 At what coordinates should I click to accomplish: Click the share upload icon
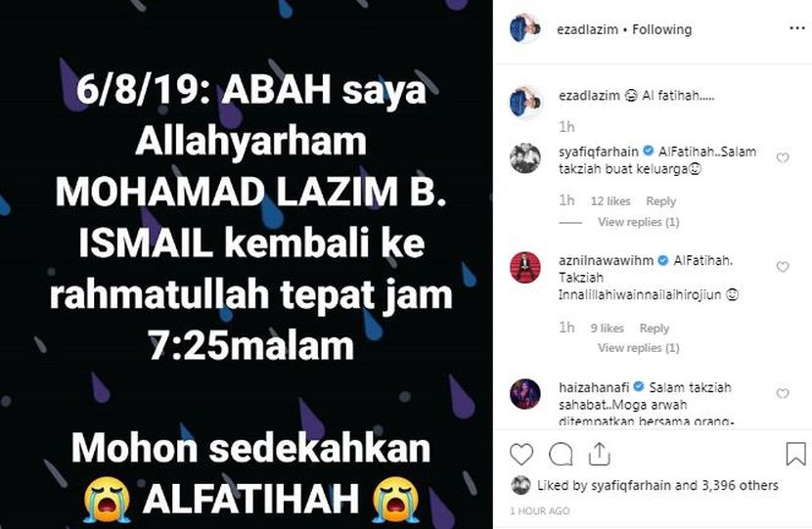pos(599,455)
